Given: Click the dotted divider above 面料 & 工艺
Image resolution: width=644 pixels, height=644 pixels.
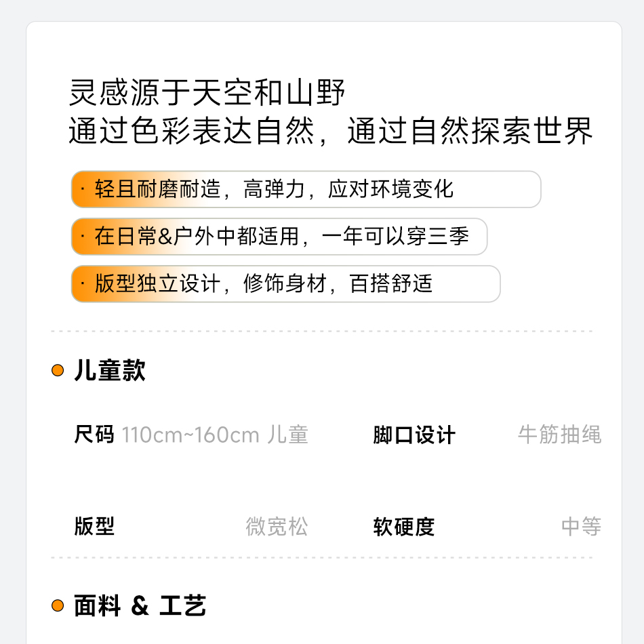Looking at the screenshot, I should click(322, 558).
